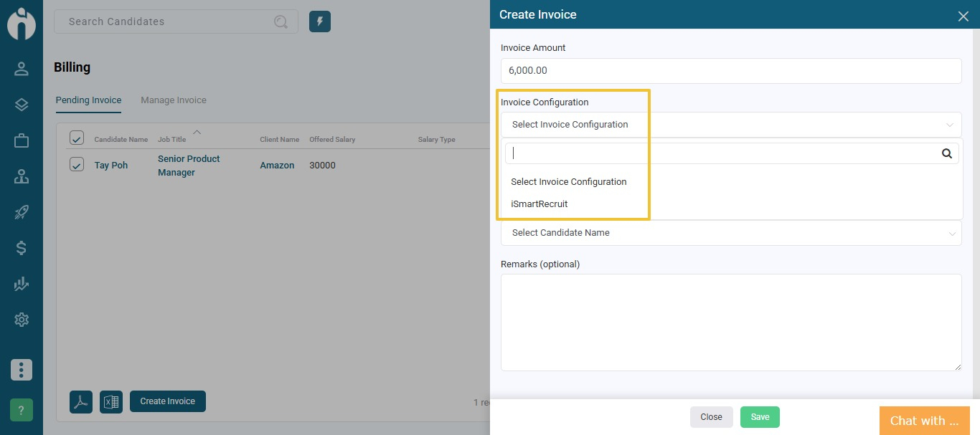
Task: Open the candidates person icon in sidebar
Action: pyautogui.click(x=22, y=69)
